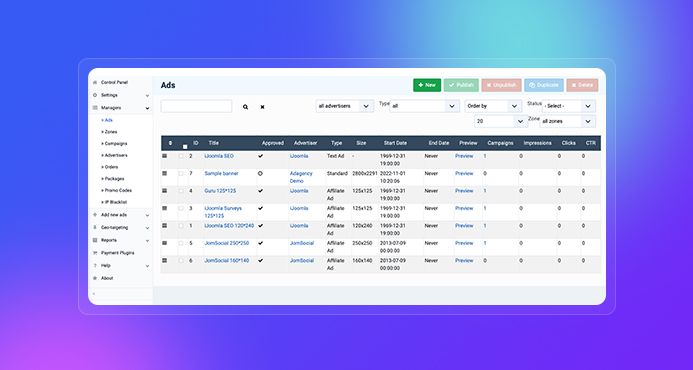The width and height of the screenshot is (693, 370).
Task: Click the reorder handle for Guru 125*125 row
Action: 164,191
